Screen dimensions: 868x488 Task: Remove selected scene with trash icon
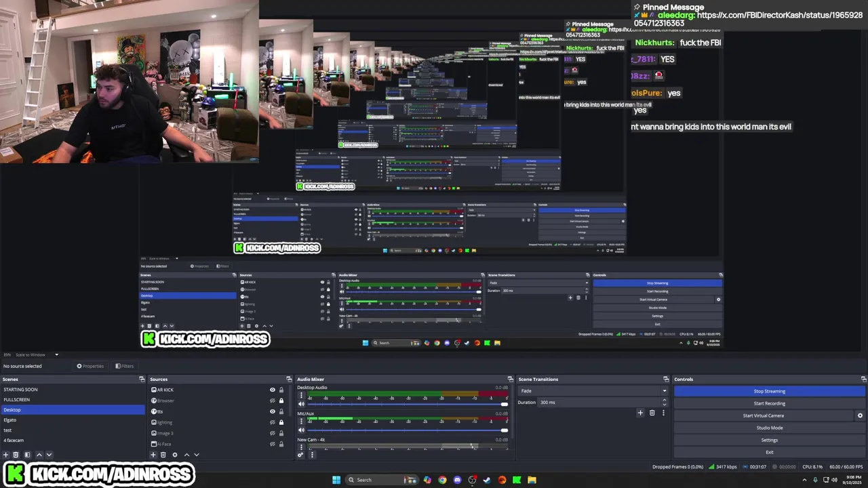pyautogui.click(x=16, y=455)
